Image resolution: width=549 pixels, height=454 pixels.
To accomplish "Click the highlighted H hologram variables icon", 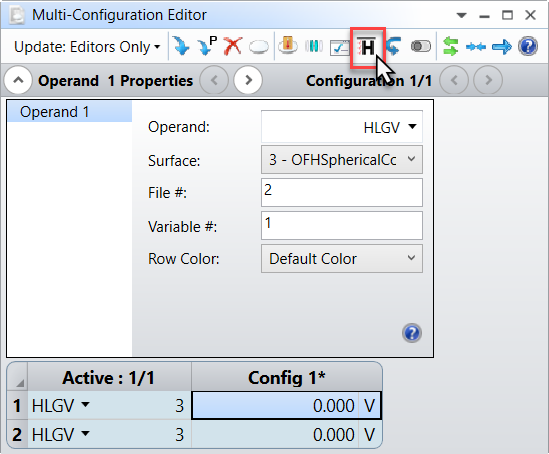I will 367,47.
